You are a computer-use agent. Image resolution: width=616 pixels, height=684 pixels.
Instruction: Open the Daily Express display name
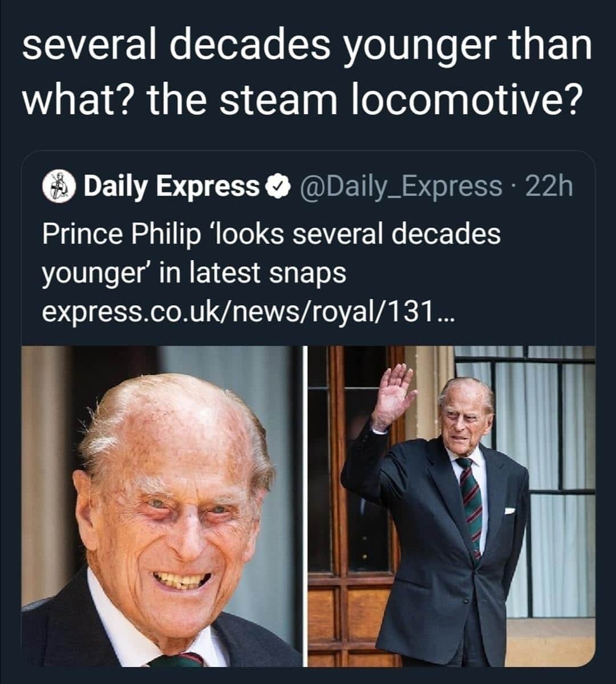point(171,186)
